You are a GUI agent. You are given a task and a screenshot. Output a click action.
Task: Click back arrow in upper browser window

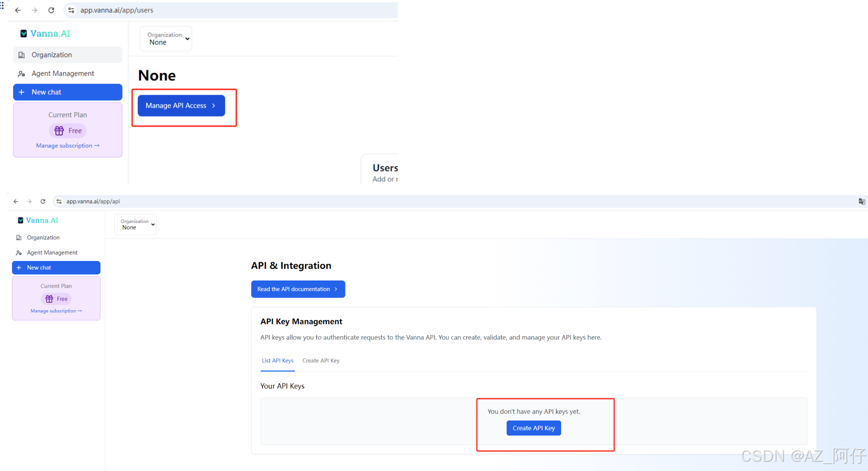pos(18,10)
